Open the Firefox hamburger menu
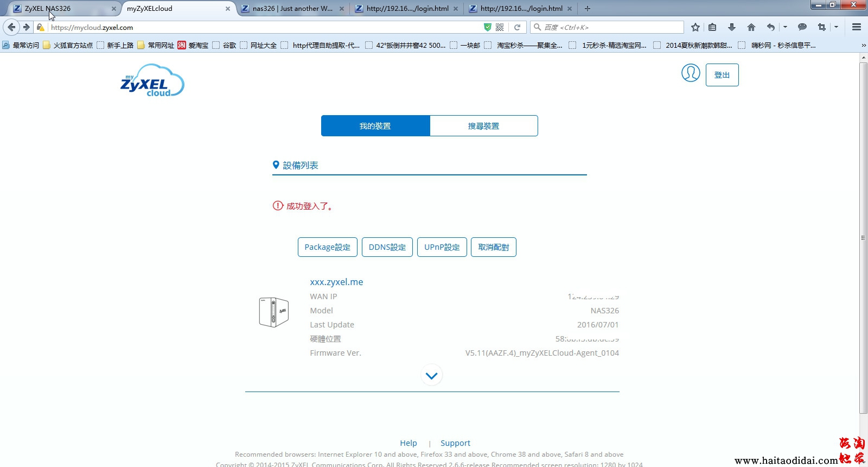 click(x=857, y=27)
